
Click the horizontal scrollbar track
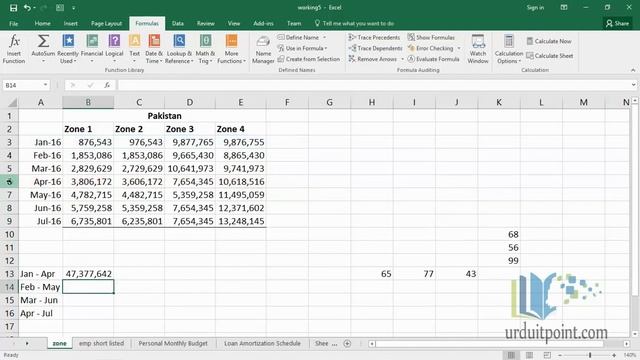[498, 344]
